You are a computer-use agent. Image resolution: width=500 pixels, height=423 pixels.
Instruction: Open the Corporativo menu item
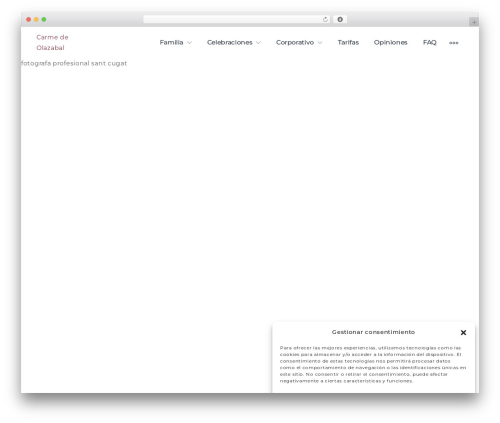coord(295,42)
